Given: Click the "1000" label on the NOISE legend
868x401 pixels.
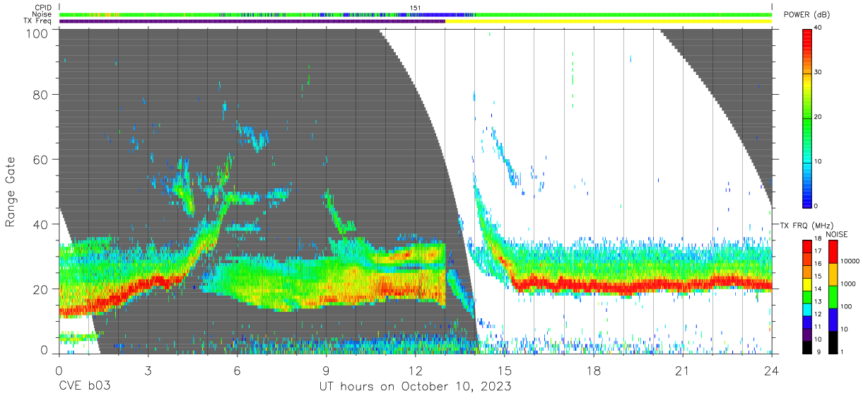Looking at the screenshot, I should click(x=848, y=284).
